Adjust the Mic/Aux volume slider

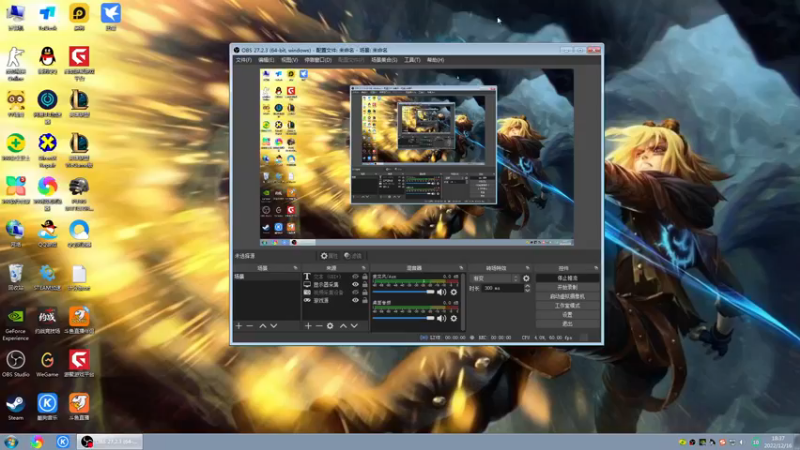click(403, 292)
